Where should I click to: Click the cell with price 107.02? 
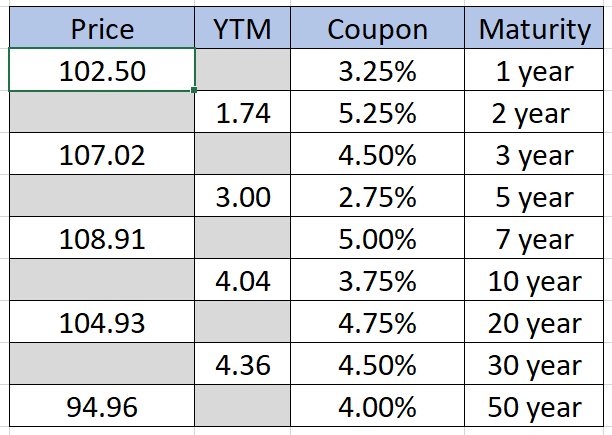coord(102,156)
